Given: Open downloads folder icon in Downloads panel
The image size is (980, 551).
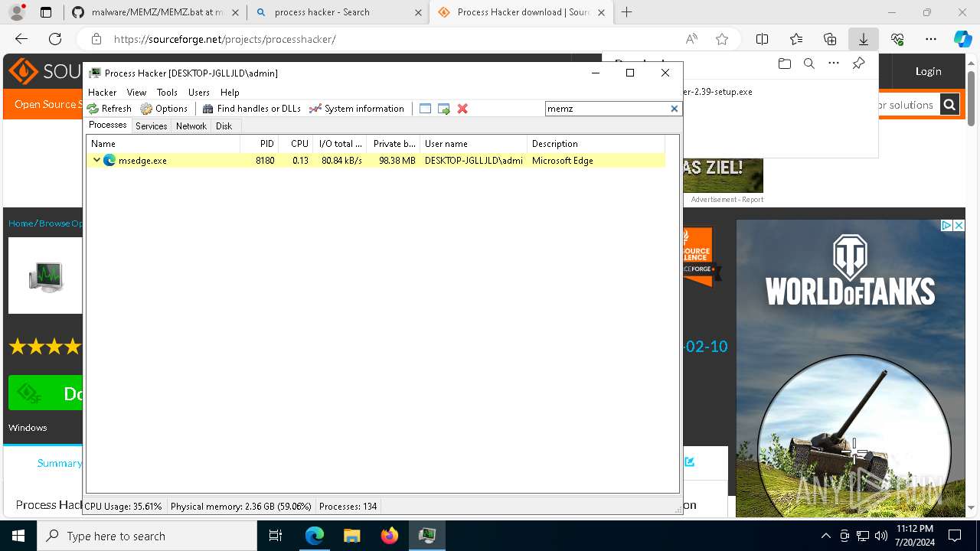Looking at the screenshot, I should point(784,64).
